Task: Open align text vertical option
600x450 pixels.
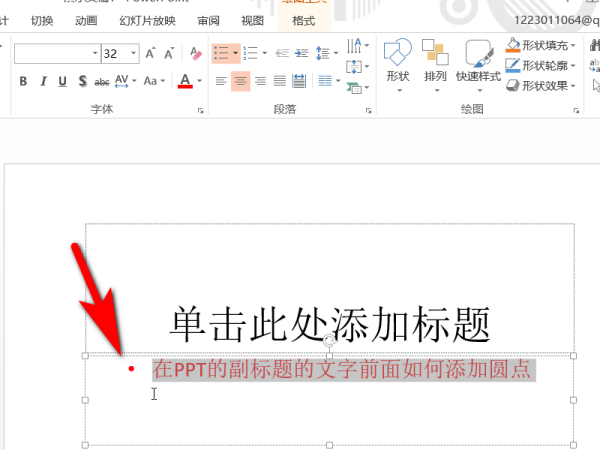Action: pos(358,67)
